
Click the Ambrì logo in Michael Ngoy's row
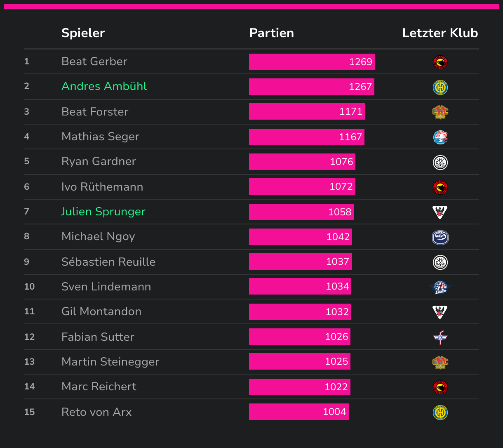click(440, 237)
